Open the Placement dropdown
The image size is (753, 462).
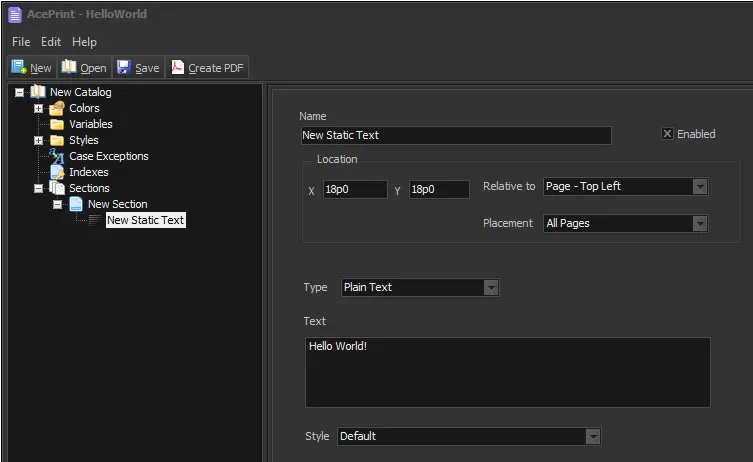pos(700,224)
